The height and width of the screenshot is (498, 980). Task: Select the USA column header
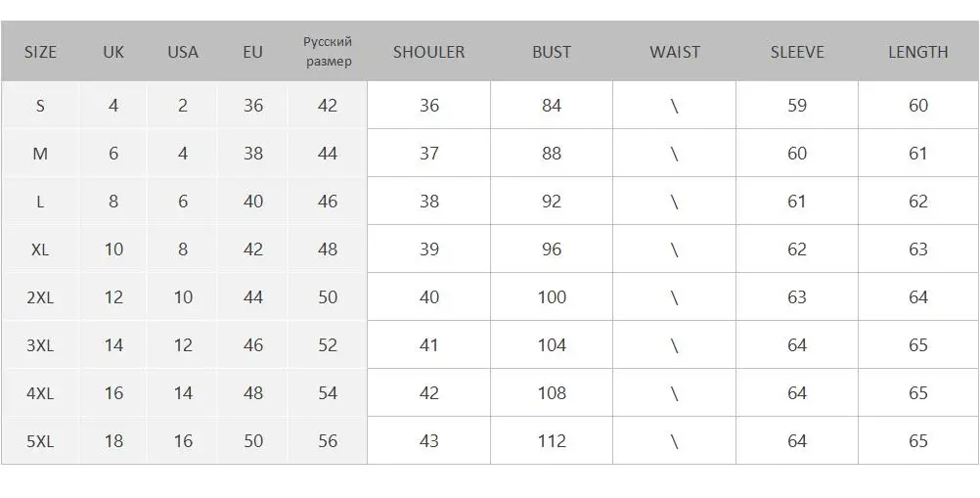(x=183, y=52)
